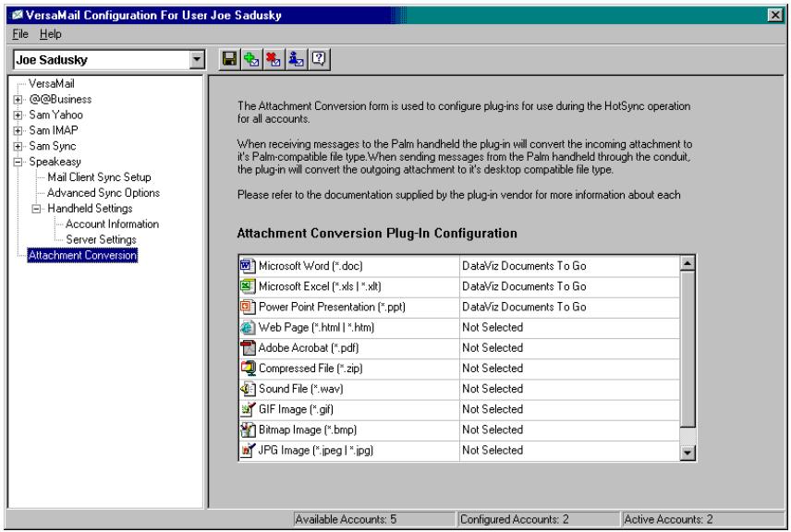791x532 pixels.
Task: Click the blue person user toolbar icon
Action: pos(296,59)
